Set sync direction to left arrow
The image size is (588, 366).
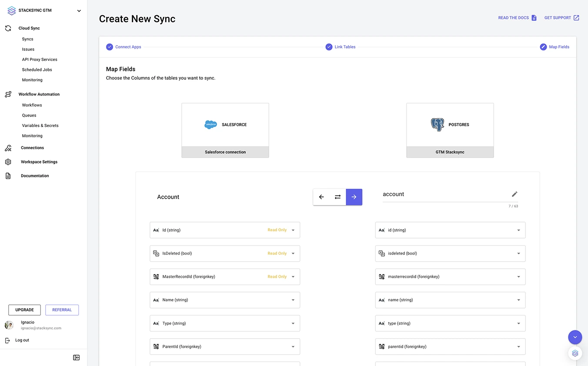(x=321, y=197)
